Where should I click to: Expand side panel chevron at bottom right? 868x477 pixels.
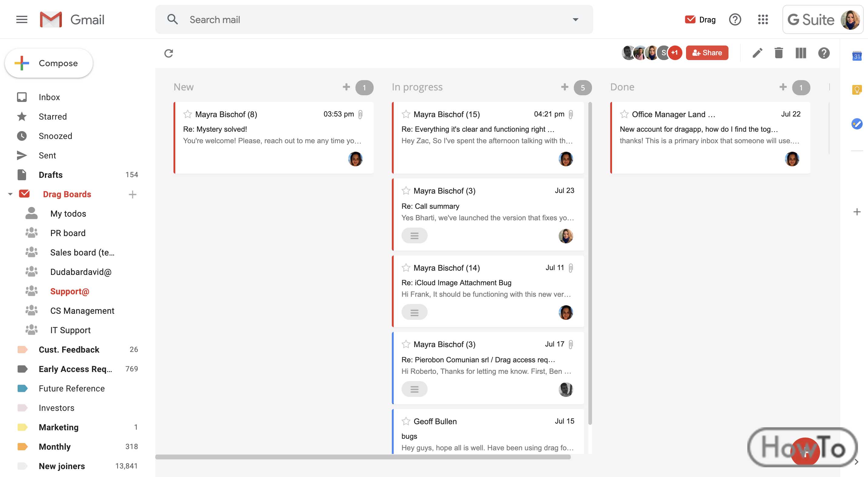click(857, 462)
